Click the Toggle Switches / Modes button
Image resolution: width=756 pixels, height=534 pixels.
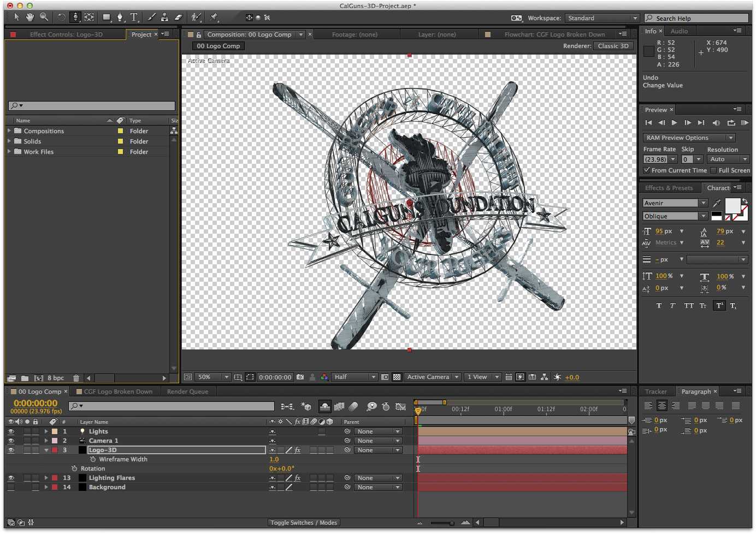click(304, 523)
